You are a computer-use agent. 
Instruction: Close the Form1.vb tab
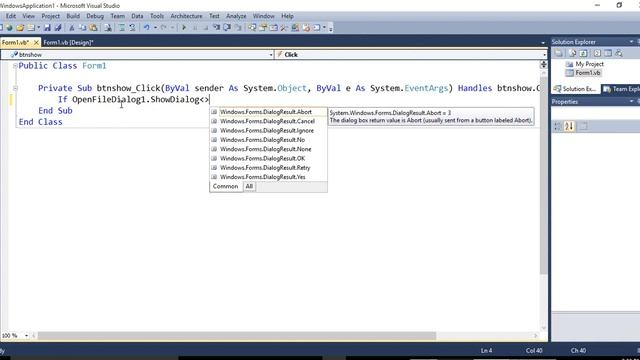click(x=36, y=42)
